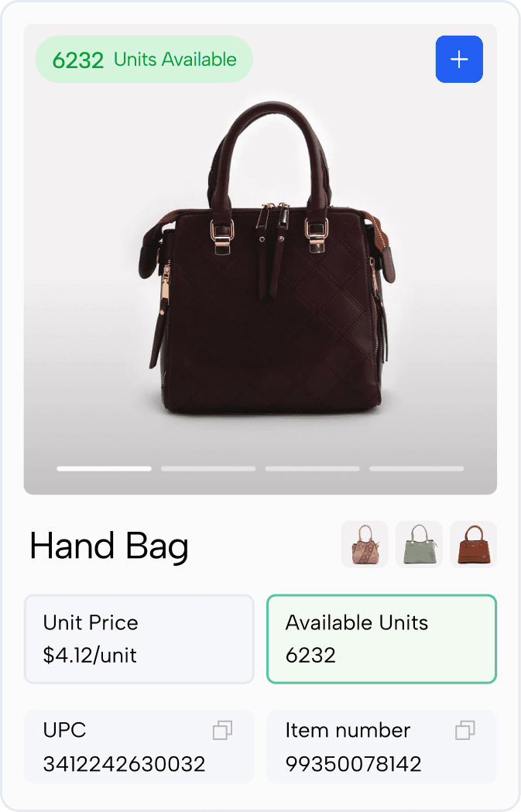This screenshot has width=521, height=812.
Task: Click the UPC number 3412242630032
Action: [125, 764]
